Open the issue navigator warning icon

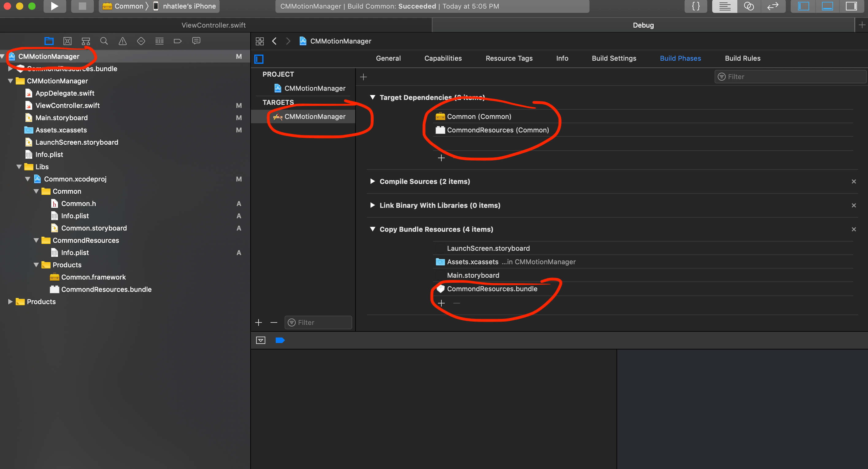[123, 41]
